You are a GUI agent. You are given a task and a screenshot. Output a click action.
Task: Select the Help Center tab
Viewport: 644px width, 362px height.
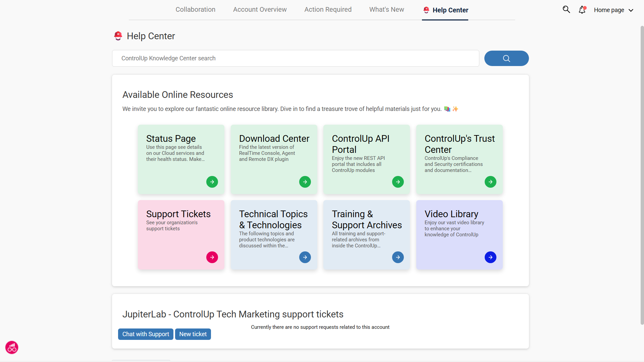445,10
